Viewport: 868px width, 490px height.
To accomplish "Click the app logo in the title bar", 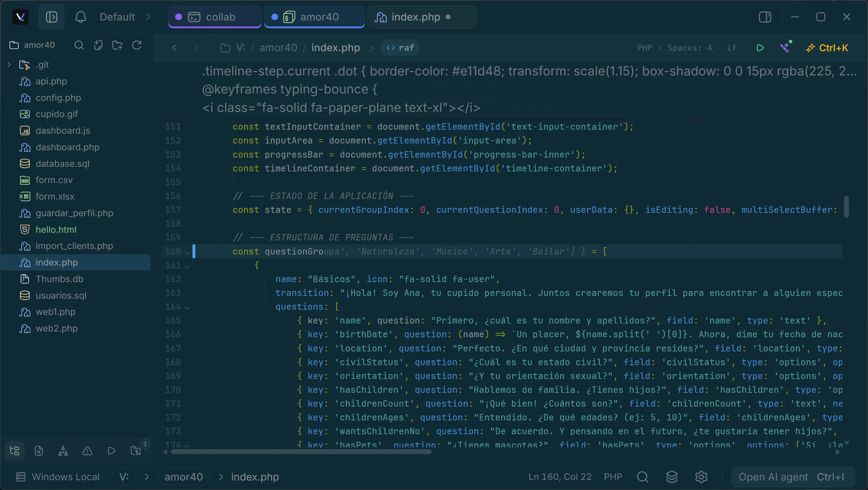I will 20,17.
